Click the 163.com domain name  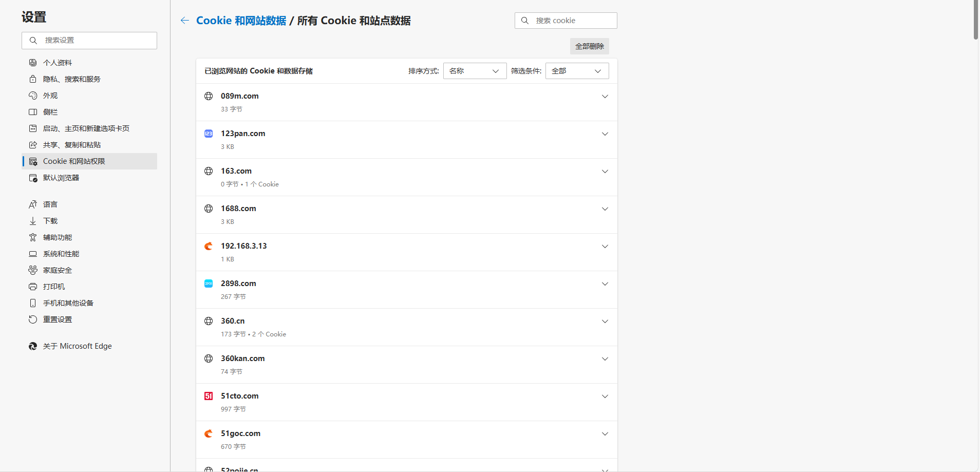[x=236, y=171]
